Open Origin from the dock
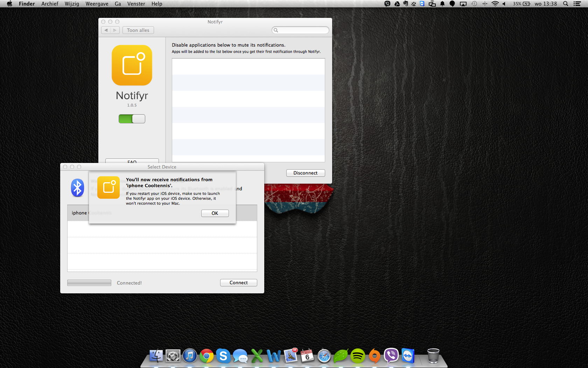The width and height of the screenshot is (588, 368). (374, 356)
